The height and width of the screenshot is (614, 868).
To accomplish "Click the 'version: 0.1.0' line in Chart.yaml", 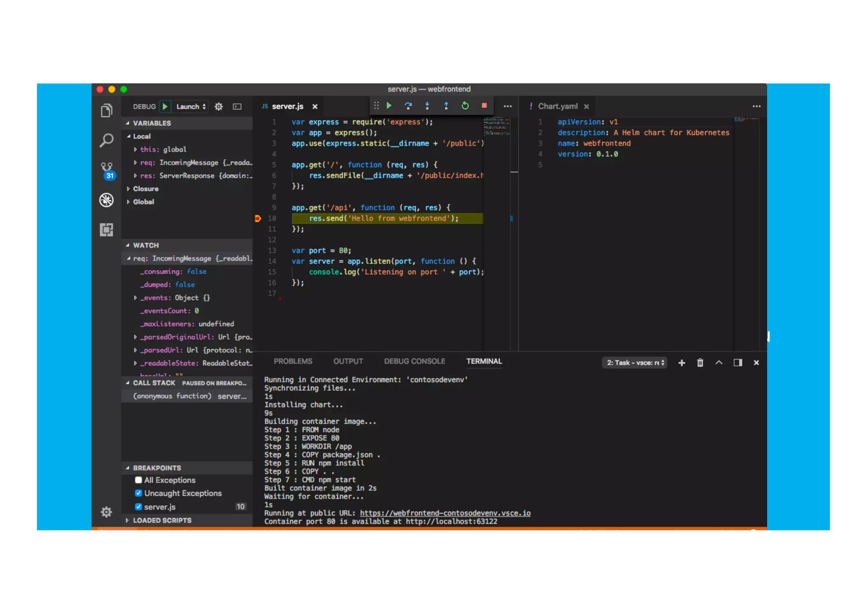I will (x=587, y=154).
